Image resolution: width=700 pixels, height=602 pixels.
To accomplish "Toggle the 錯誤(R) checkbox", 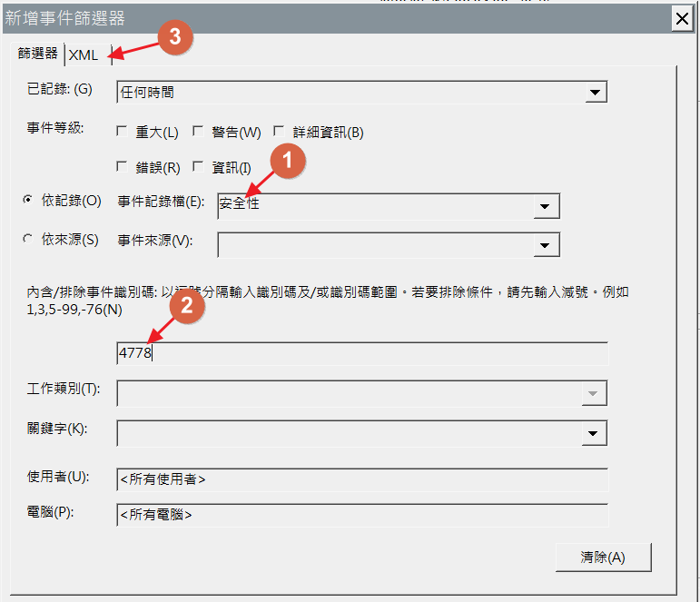I will [x=123, y=167].
